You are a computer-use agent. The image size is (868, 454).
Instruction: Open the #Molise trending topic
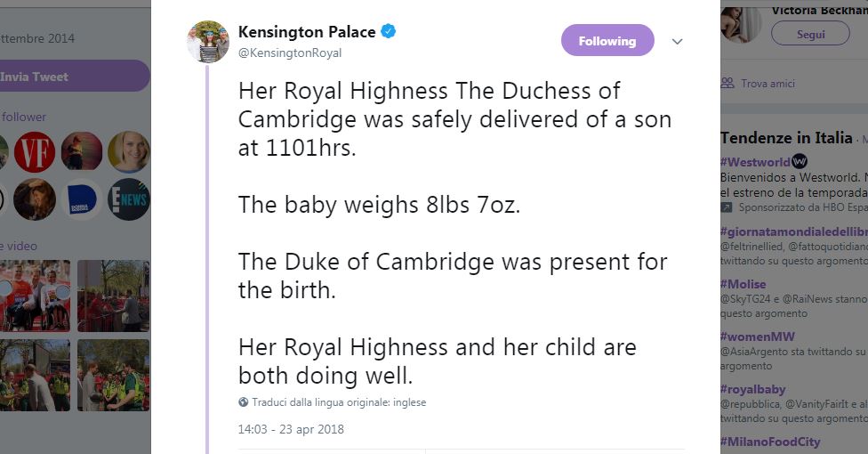[743, 284]
